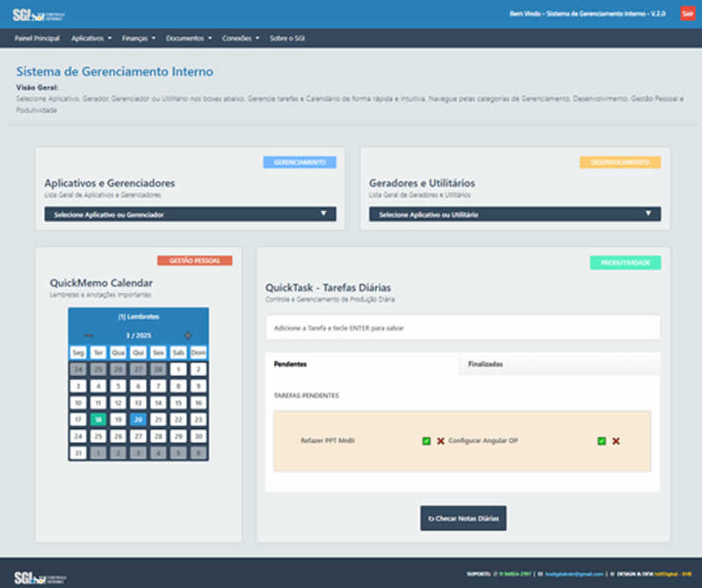Image resolution: width=702 pixels, height=588 pixels.
Task: Focus the 'Adicione a Tarefa' input field
Action: click(x=462, y=328)
